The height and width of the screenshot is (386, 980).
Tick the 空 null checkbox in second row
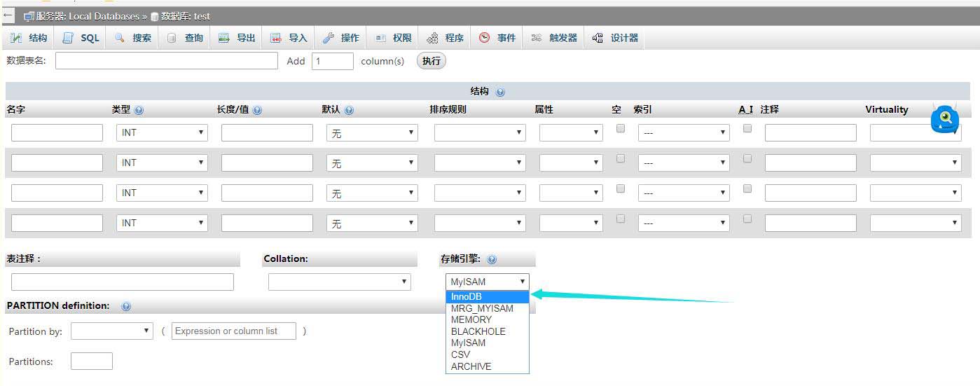620,159
